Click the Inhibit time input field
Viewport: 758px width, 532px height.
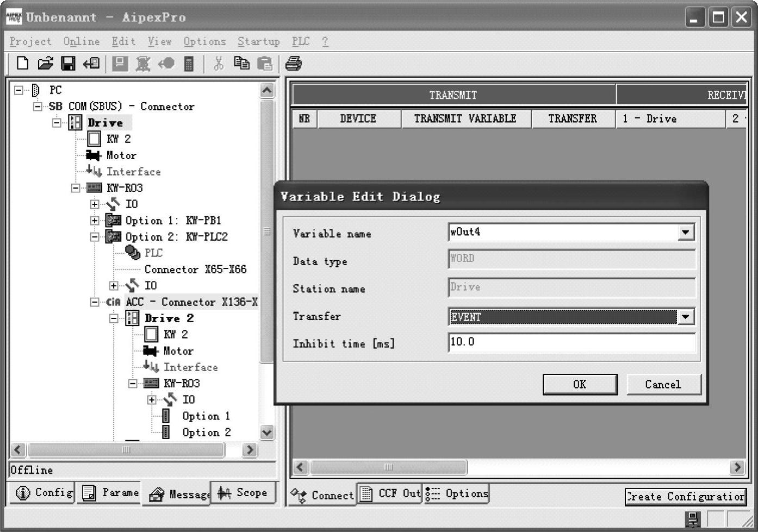[x=571, y=342]
